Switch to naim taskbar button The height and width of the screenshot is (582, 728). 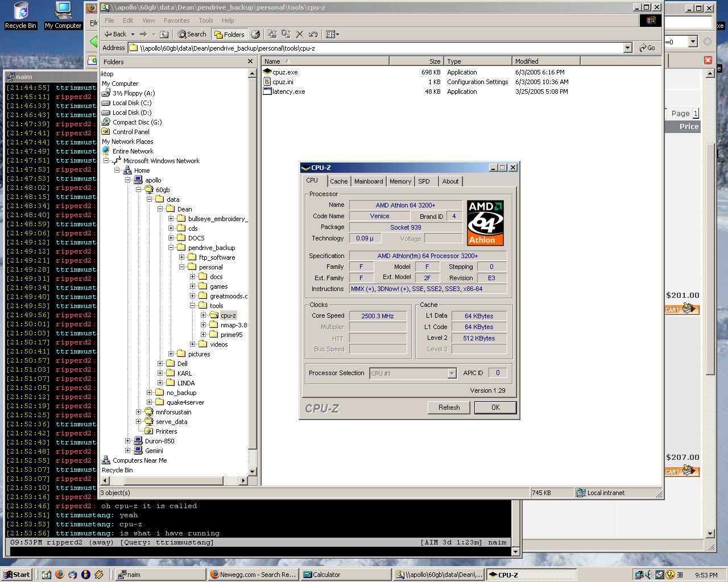[x=160, y=575]
